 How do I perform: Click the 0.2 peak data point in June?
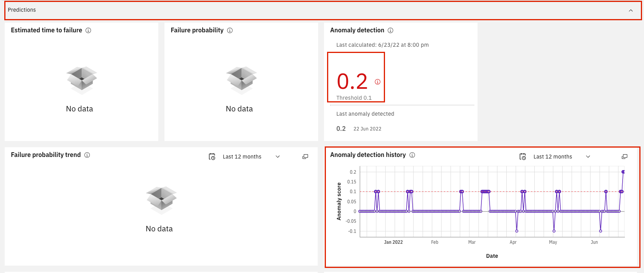tap(623, 172)
